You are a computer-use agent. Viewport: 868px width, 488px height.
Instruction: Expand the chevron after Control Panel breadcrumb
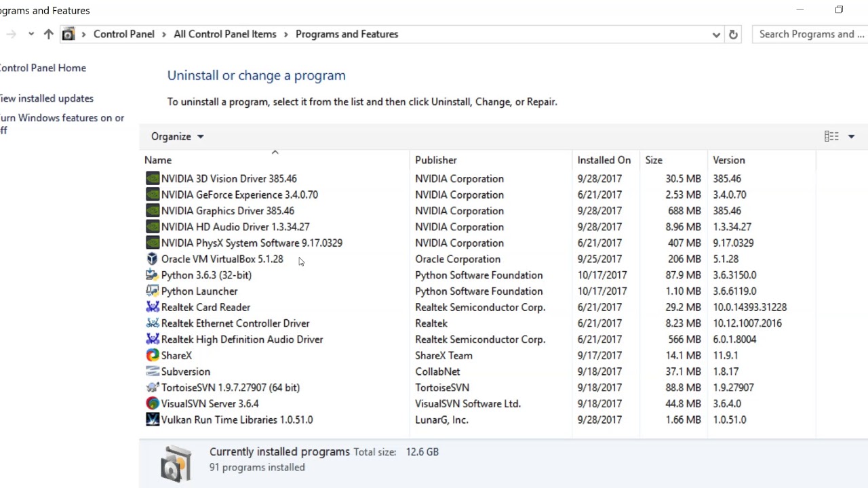164,34
